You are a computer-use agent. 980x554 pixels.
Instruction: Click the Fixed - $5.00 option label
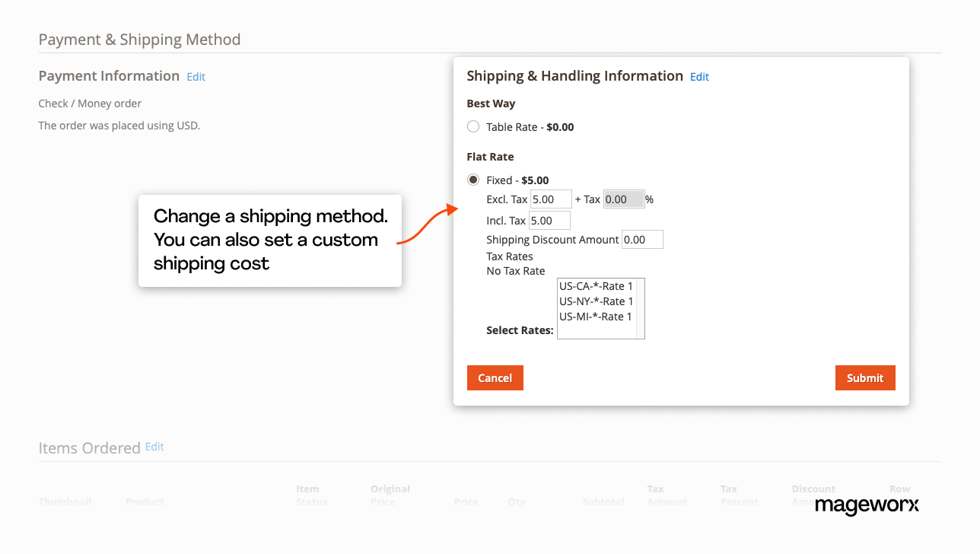pos(517,180)
